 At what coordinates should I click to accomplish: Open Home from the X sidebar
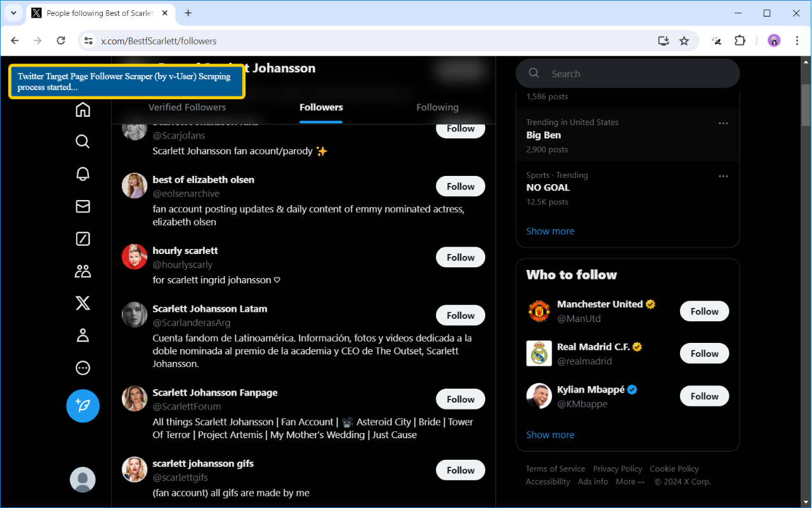82,110
